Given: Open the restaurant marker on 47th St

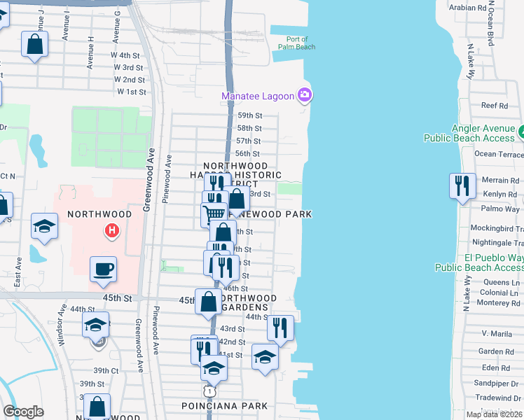Looking at the screenshot, I should (226, 269).
